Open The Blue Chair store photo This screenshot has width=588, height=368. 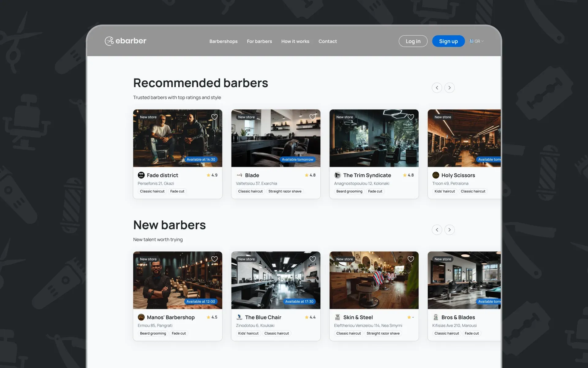(276, 280)
